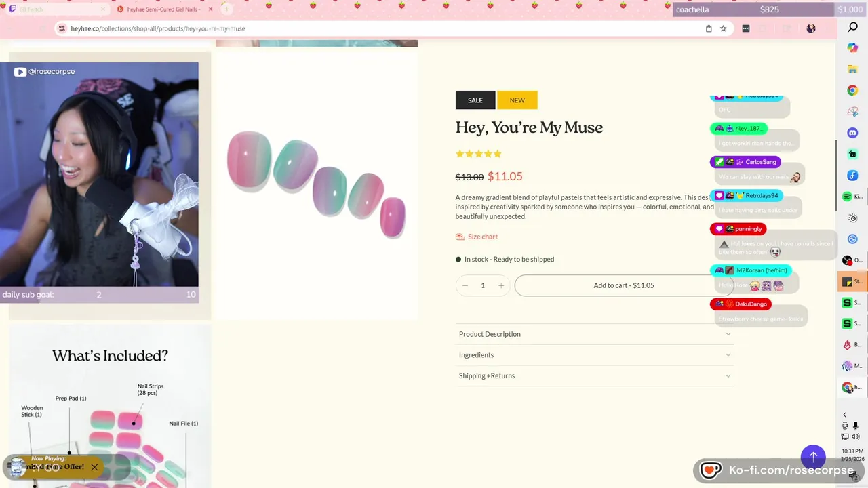Launch Spotify from the taskbar
Image resolution: width=868 pixels, height=488 pixels.
click(x=847, y=197)
